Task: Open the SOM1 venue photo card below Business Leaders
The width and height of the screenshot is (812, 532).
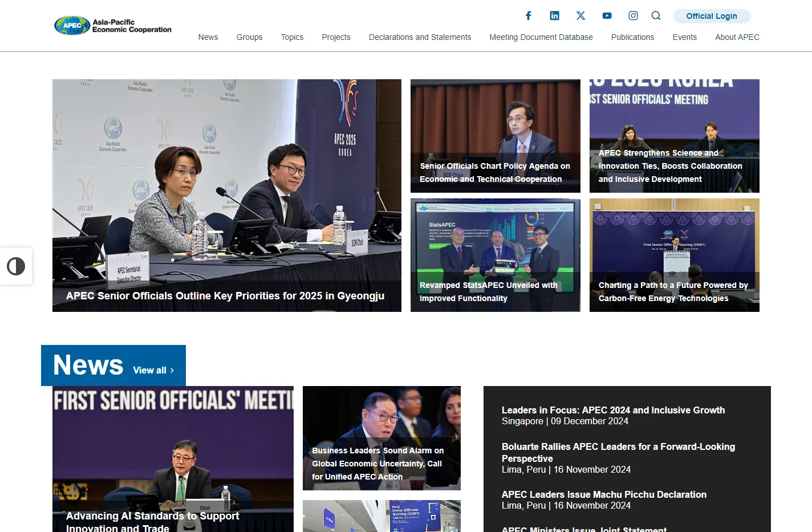Action: tap(381, 516)
